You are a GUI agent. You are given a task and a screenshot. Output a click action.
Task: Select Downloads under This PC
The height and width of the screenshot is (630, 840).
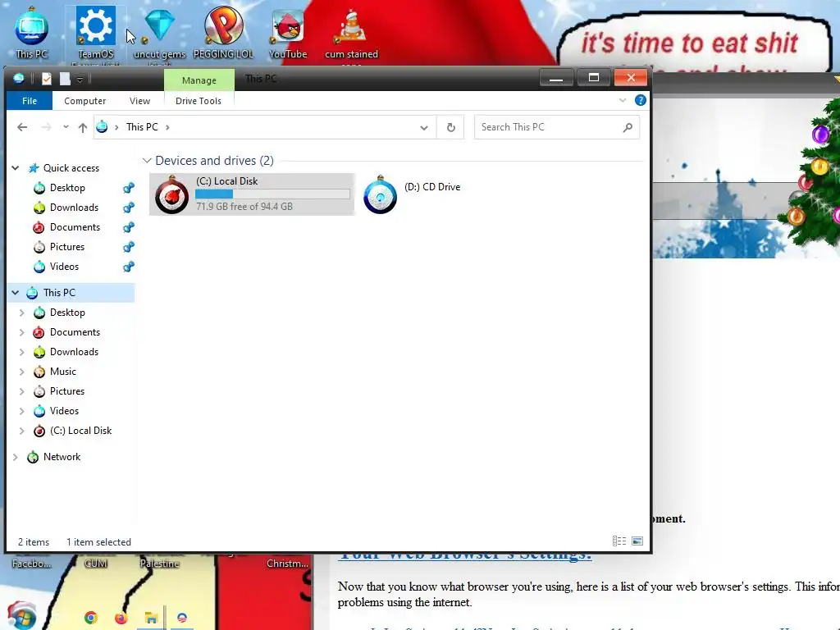click(74, 351)
